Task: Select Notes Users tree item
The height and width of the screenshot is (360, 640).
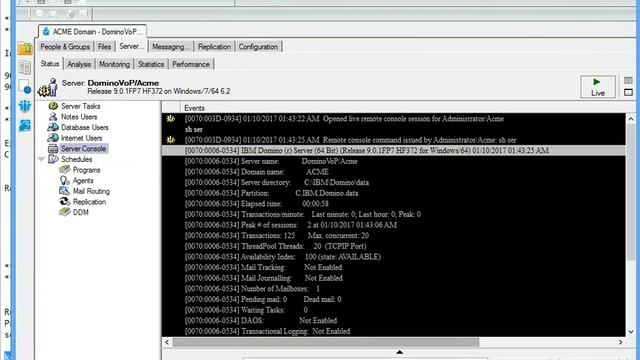Action: (x=79, y=117)
